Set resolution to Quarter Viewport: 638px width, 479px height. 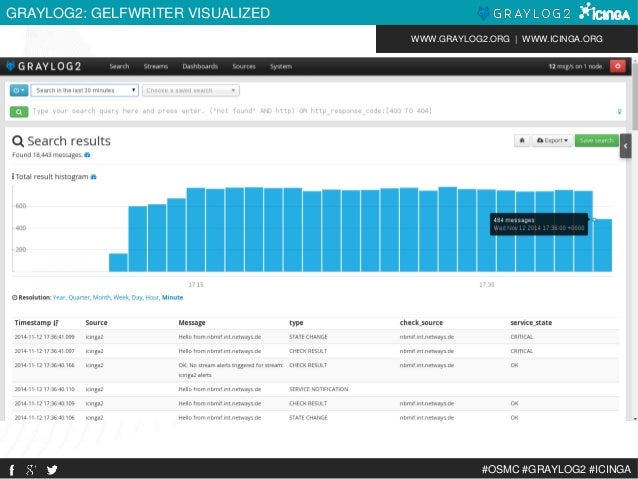point(79,297)
